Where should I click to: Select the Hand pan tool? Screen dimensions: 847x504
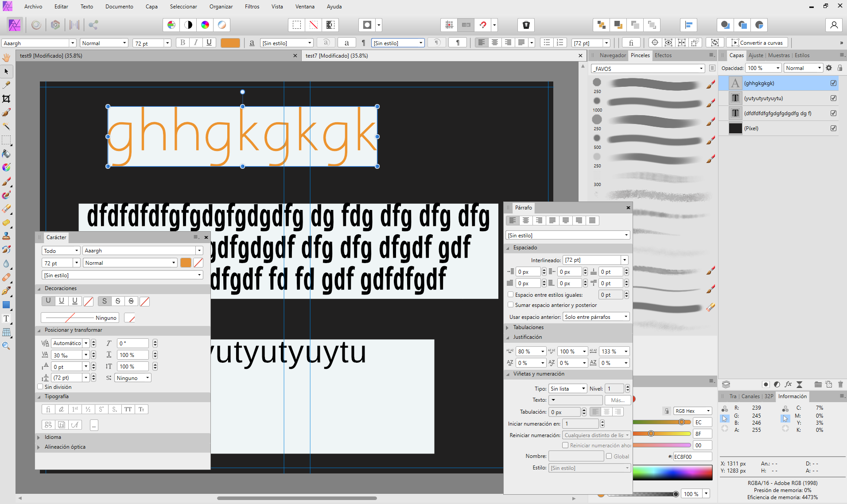coord(6,58)
